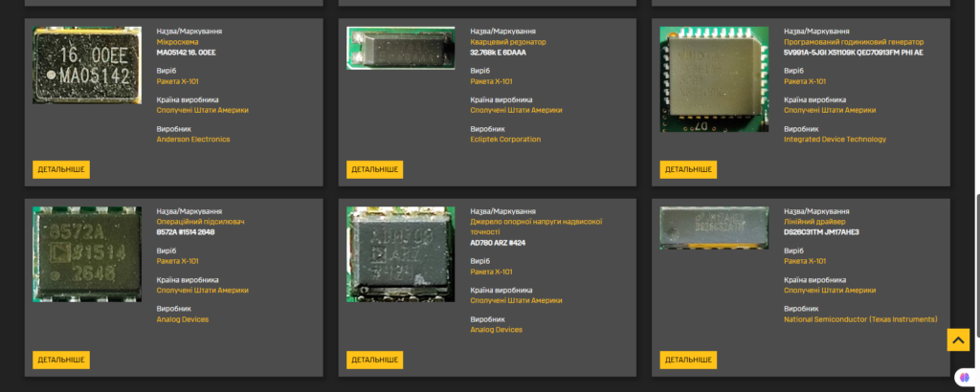This screenshot has height=392, width=980.
Task: Click the Anderson Electronics manufacturer link
Action: (x=193, y=140)
